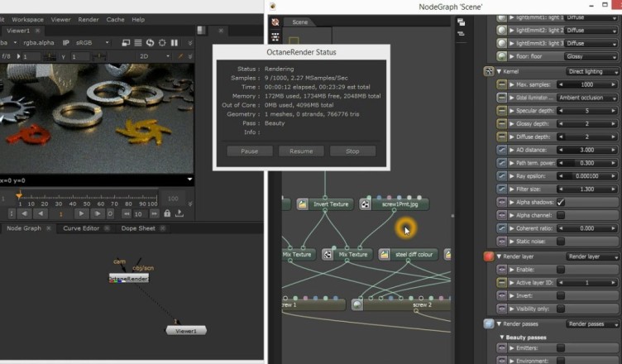Expand the Specular depth parameter row
This screenshot has width=622, height=364.
coord(512,111)
